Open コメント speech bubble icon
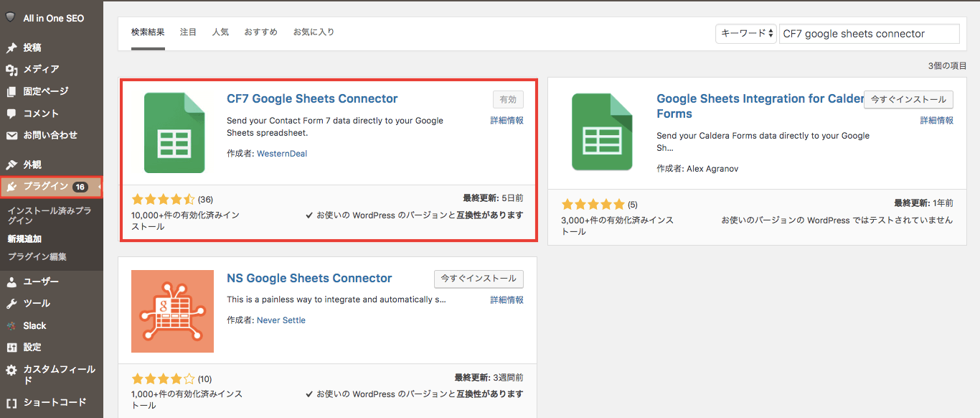 pos(11,113)
